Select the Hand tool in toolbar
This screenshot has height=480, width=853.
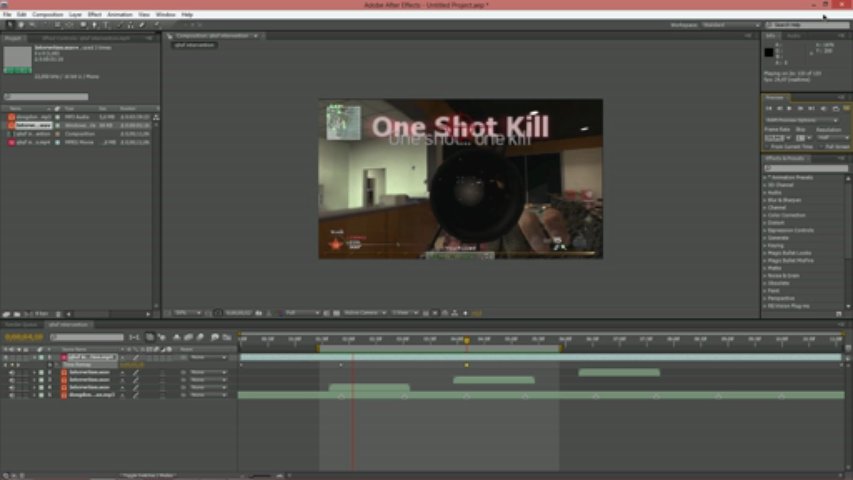22,24
